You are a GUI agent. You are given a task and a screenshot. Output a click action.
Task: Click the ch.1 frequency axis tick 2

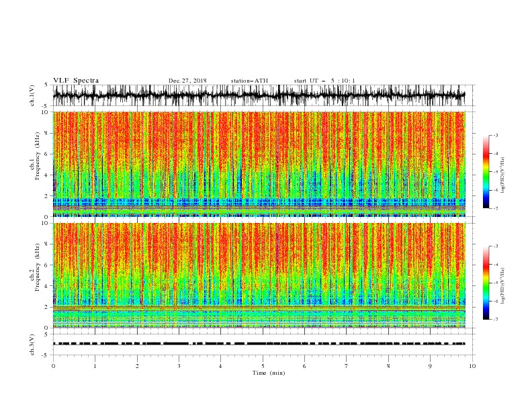tap(47, 196)
